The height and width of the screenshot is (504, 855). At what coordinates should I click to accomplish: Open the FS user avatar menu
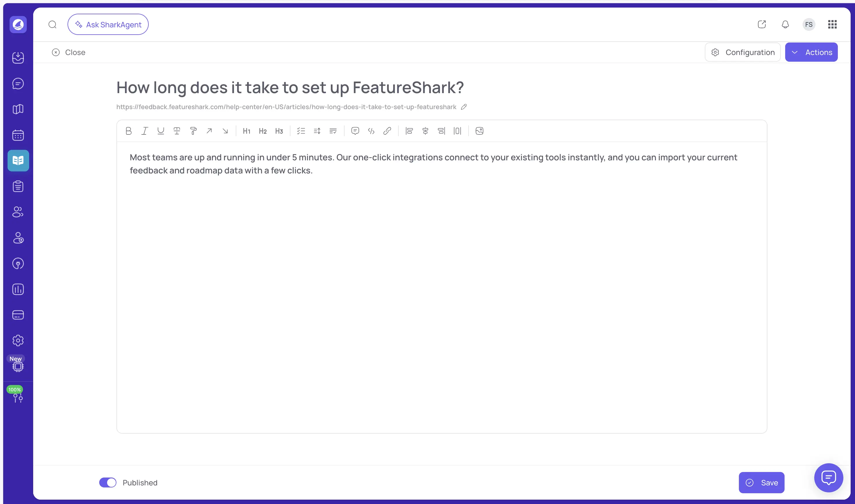pos(809,24)
